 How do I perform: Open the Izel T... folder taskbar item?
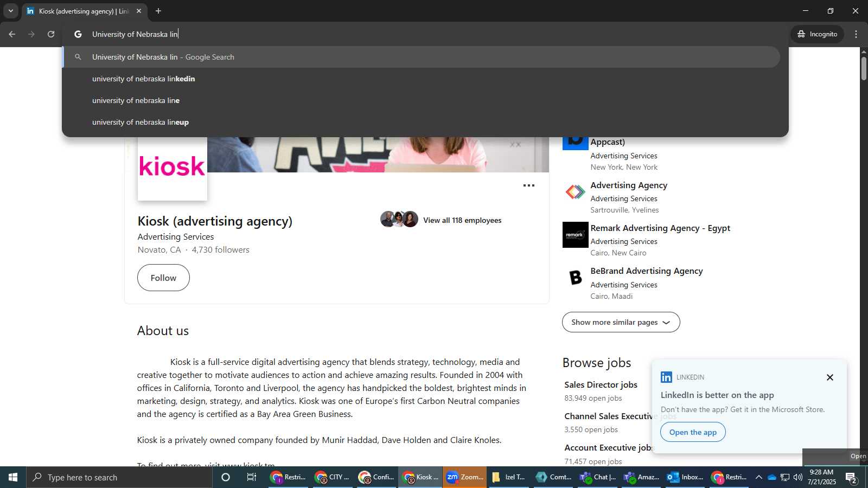pos(508,477)
